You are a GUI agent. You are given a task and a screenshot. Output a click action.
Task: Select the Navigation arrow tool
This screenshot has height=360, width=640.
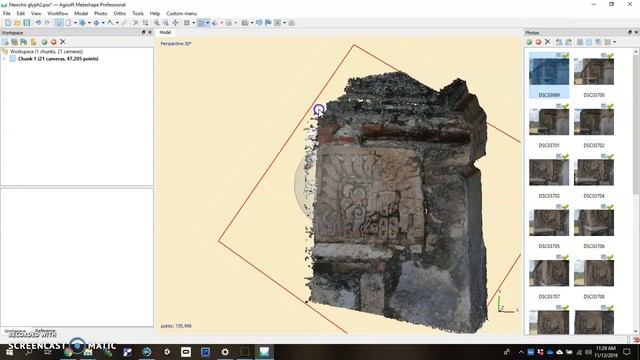(x=59, y=23)
